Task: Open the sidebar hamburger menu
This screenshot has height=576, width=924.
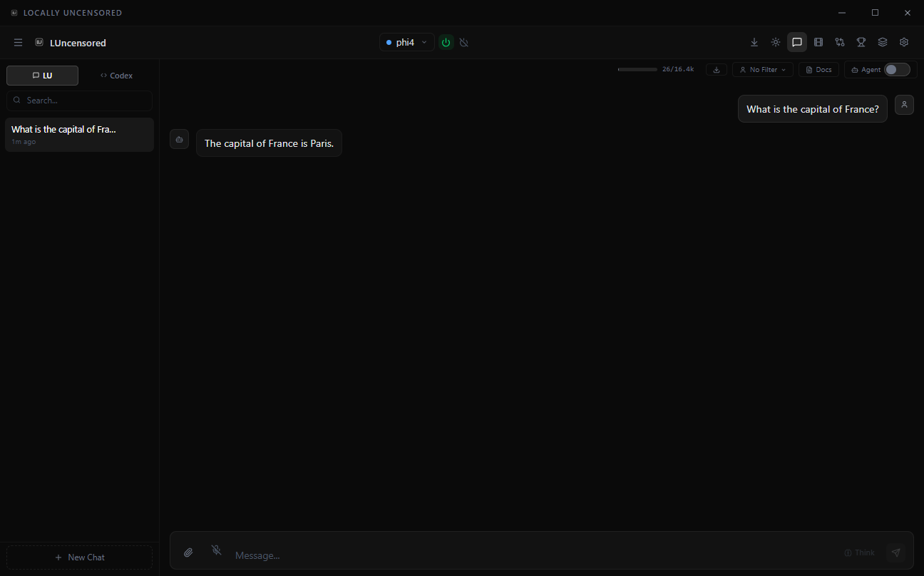Action: coord(18,42)
